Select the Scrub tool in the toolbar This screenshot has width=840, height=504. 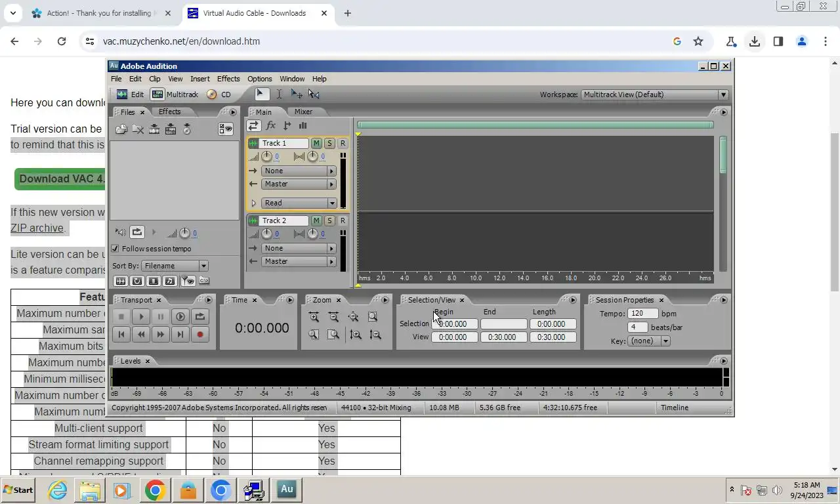(314, 94)
